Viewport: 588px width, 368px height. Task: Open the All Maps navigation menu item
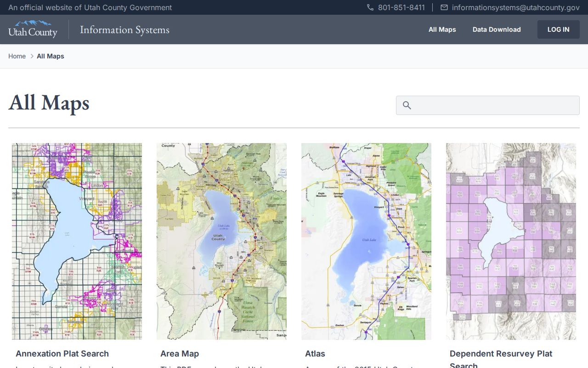click(x=442, y=29)
